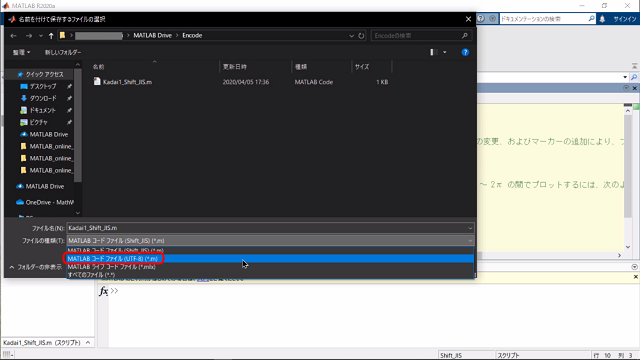640x360 pixels.
Task: Open the dialog help question-mark icon
Action: pos(465,52)
